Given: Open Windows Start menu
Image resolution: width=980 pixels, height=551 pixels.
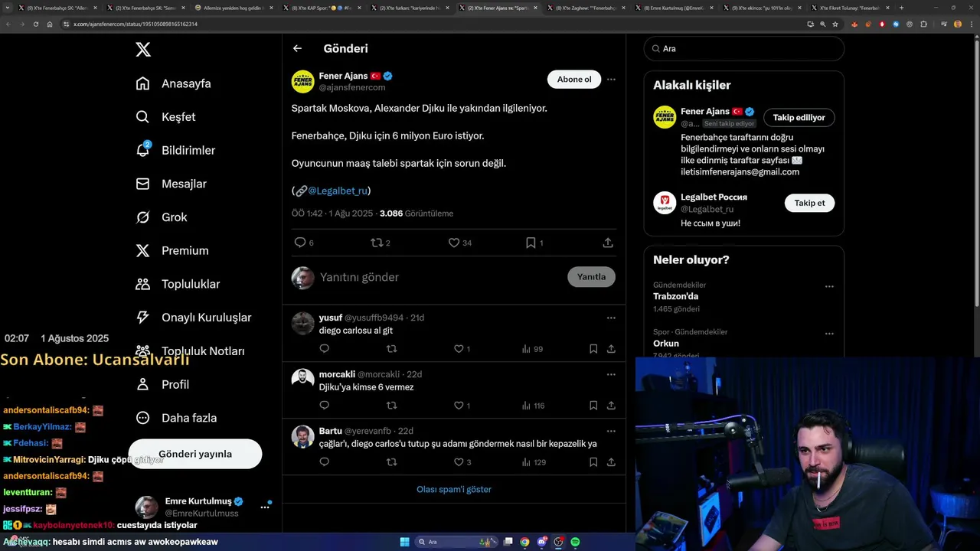Looking at the screenshot, I should pos(404,542).
